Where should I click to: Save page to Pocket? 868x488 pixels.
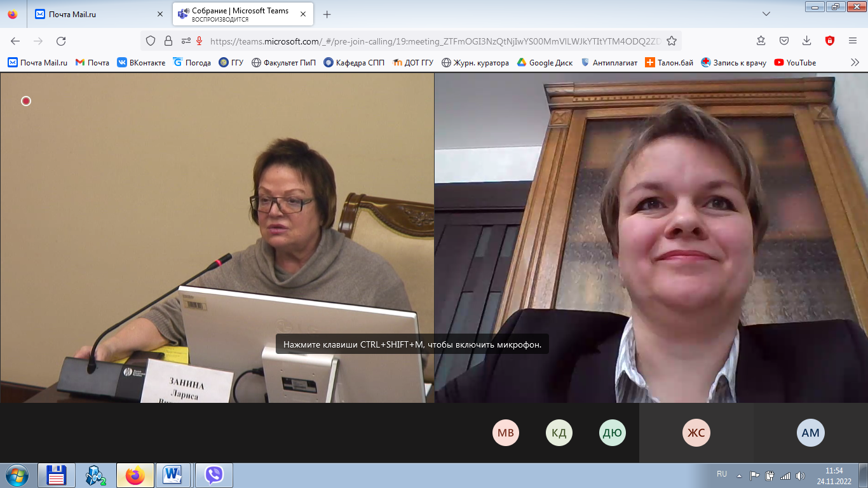(784, 41)
